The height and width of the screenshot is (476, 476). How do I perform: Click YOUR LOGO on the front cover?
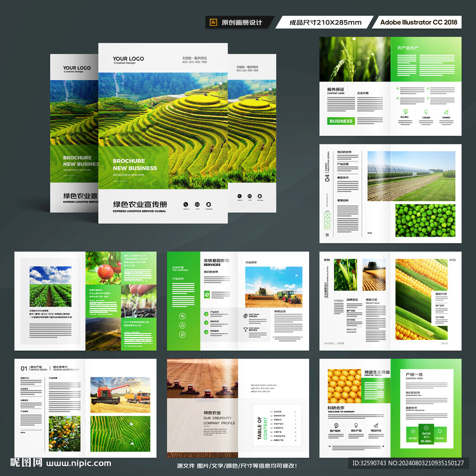128,60
